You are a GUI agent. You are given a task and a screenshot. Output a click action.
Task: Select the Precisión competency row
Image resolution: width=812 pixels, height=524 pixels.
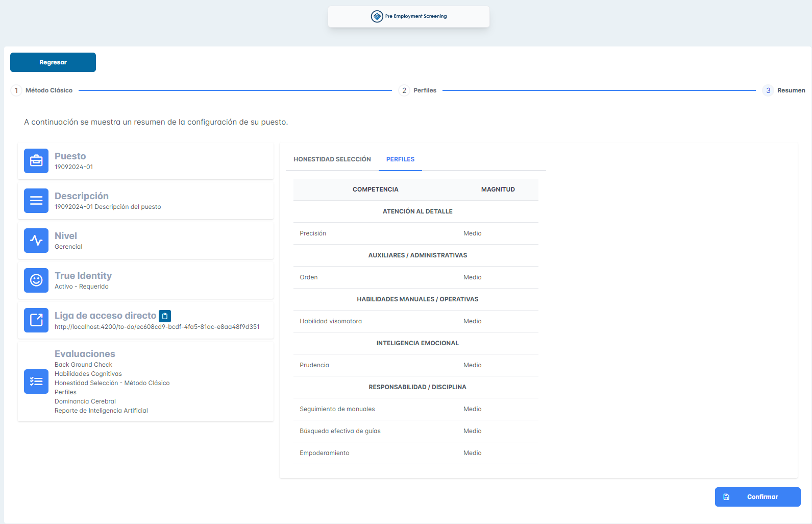(415, 233)
